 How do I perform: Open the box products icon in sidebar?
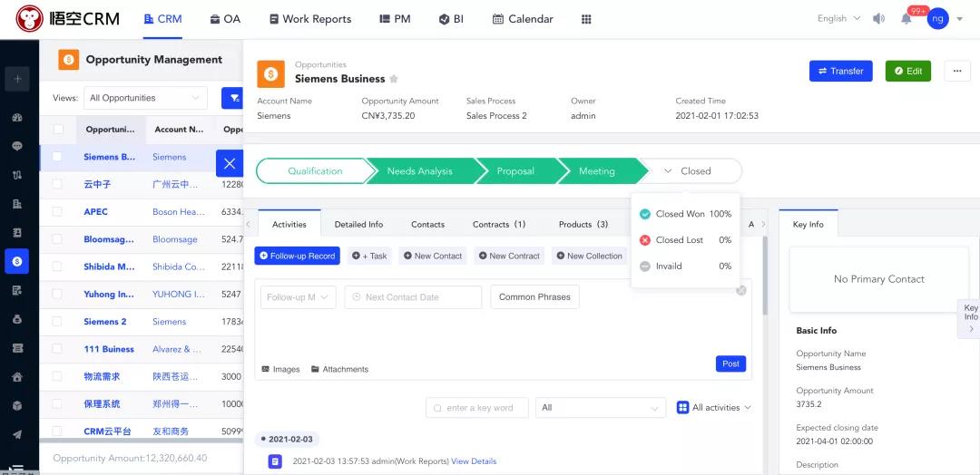pos(17,406)
